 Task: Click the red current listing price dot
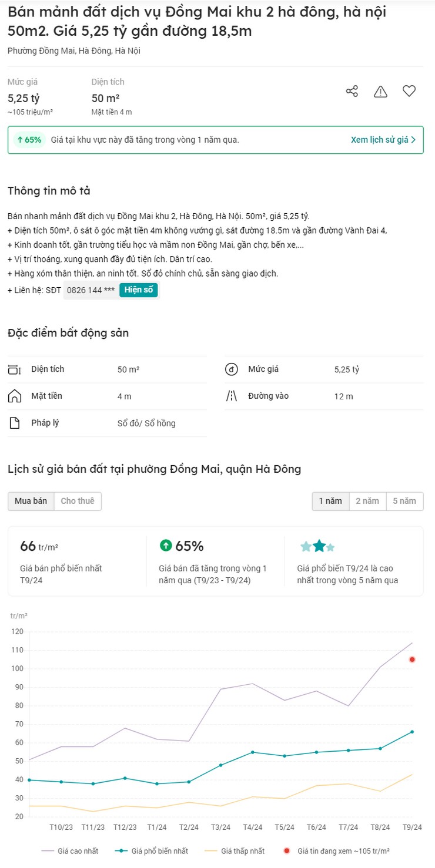(x=412, y=660)
